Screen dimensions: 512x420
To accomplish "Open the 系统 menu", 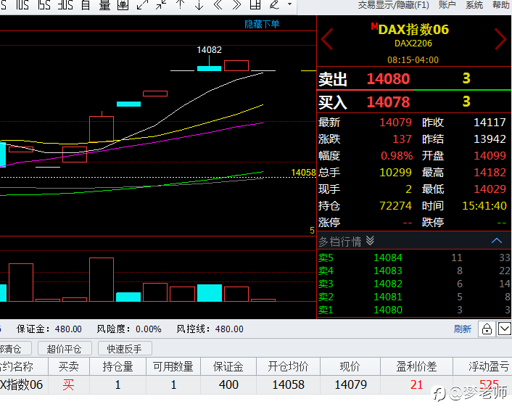I will click(x=474, y=5).
